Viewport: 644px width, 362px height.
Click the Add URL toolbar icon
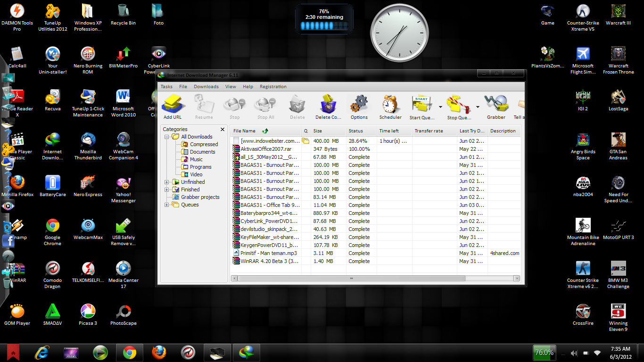(172, 104)
